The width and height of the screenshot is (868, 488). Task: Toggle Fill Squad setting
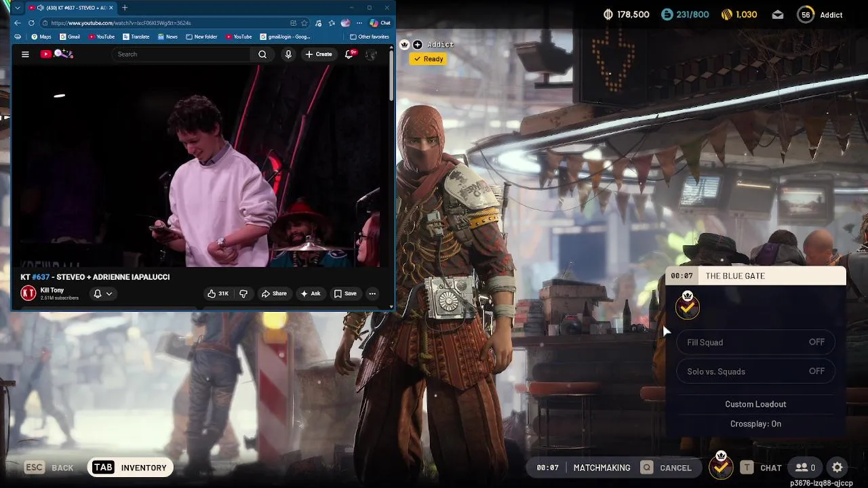click(x=755, y=342)
